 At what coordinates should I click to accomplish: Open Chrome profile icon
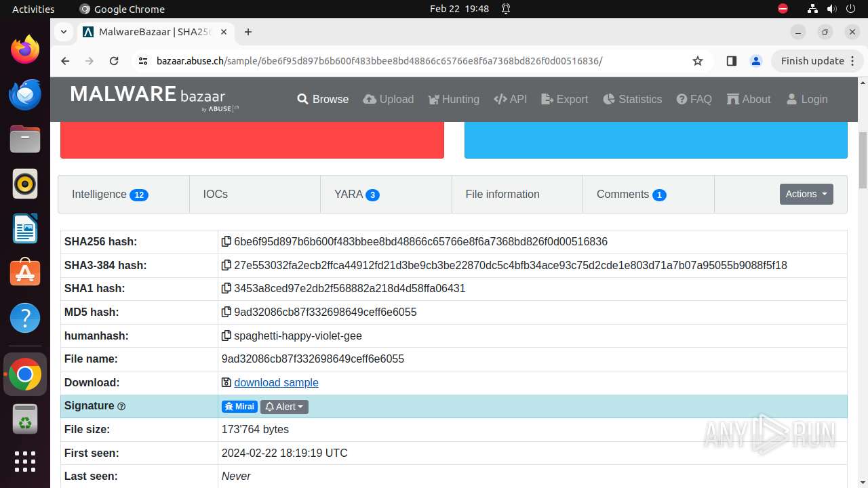point(756,61)
